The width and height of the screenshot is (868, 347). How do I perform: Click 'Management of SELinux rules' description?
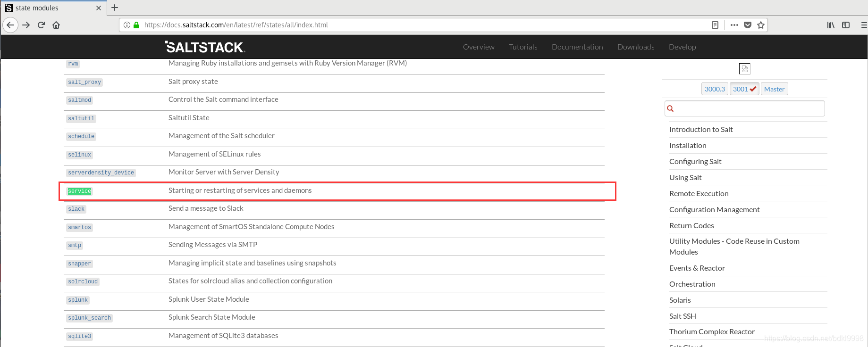pyautogui.click(x=214, y=154)
